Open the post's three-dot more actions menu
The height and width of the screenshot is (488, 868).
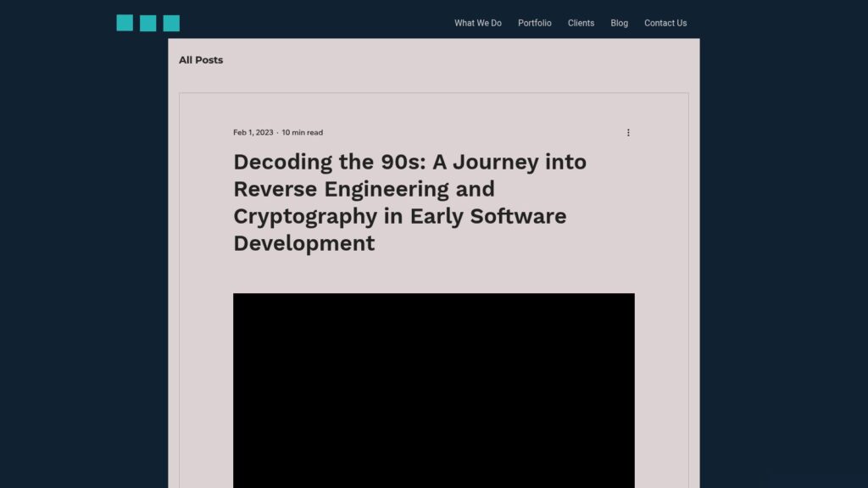click(x=628, y=133)
